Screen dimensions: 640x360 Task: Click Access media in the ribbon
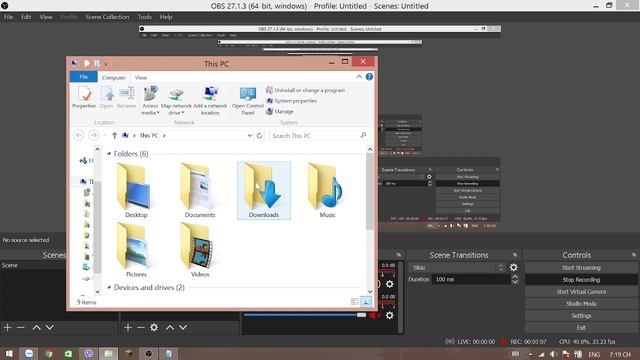[x=150, y=100]
